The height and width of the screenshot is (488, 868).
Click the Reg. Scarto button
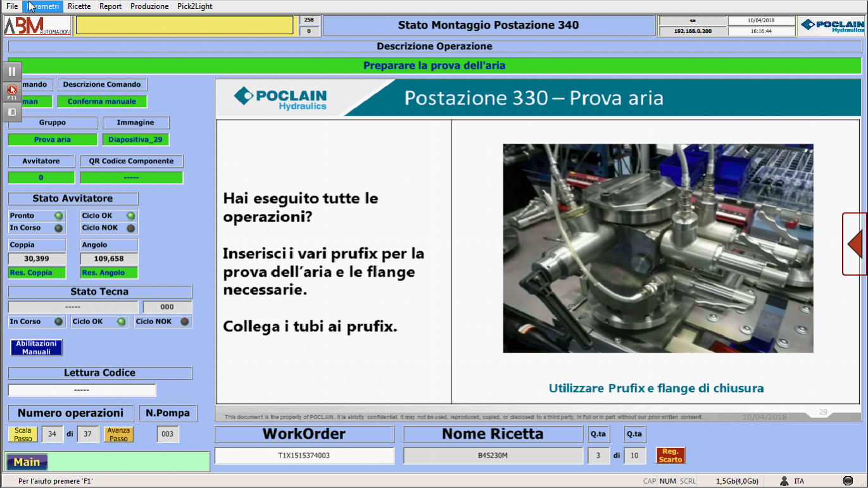(x=670, y=456)
